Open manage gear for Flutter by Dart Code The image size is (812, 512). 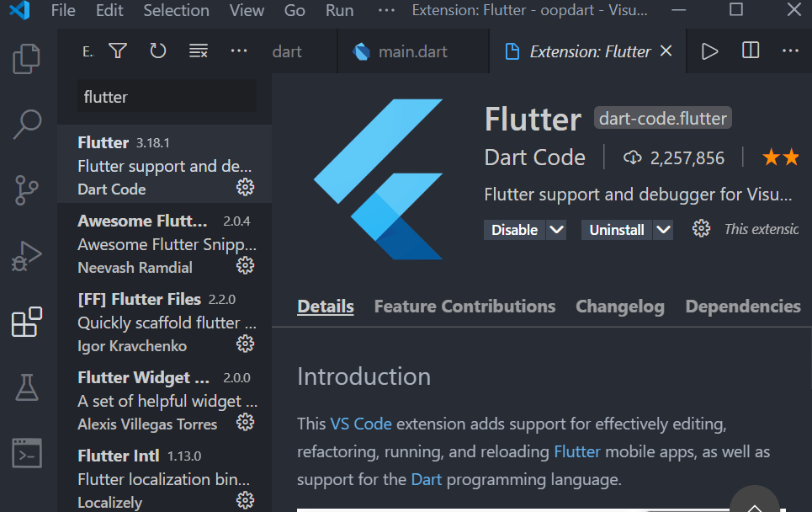pos(246,187)
